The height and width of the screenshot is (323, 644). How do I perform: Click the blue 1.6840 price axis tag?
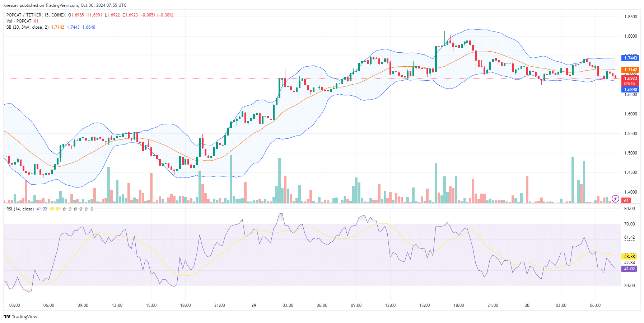tap(630, 90)
